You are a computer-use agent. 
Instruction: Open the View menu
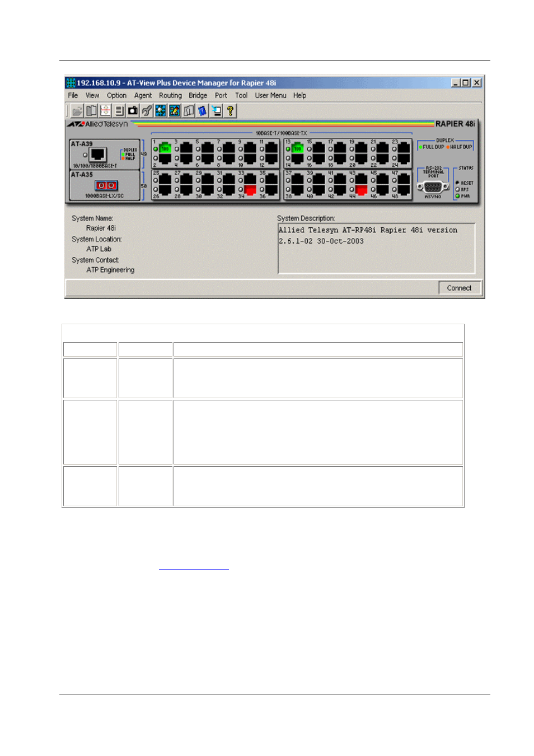click(92, 96)
